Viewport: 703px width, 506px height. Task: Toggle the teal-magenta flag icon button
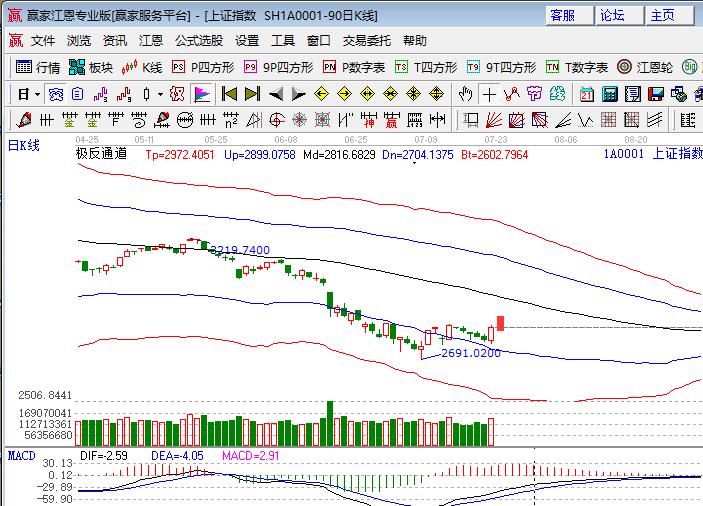pyautogui.click(x=201, y=94)
